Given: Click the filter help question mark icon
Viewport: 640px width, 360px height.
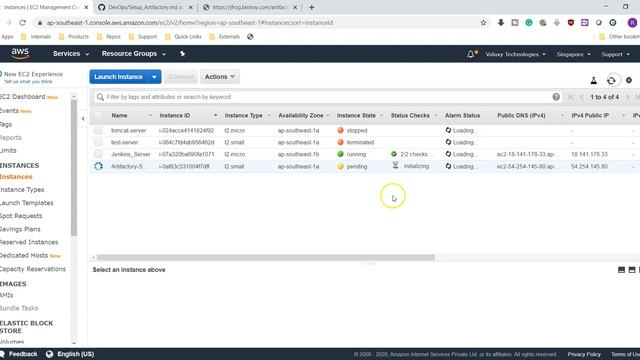Looking at the screenshot, I should point(556,97).
